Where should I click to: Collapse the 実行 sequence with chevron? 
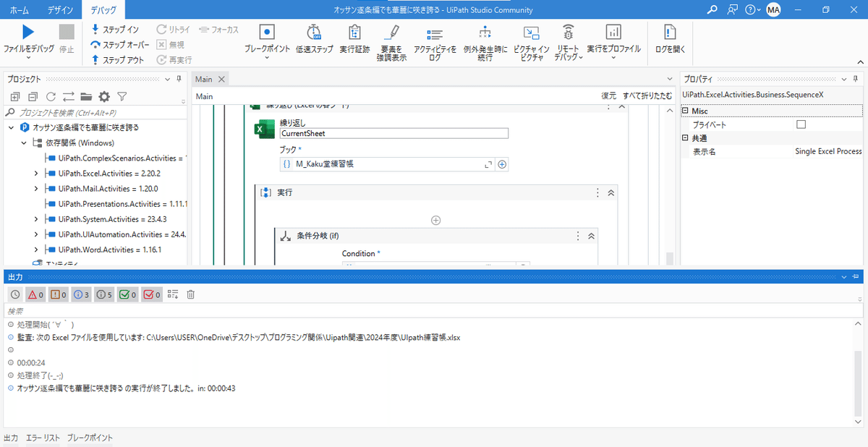click(x=611, y=193)
